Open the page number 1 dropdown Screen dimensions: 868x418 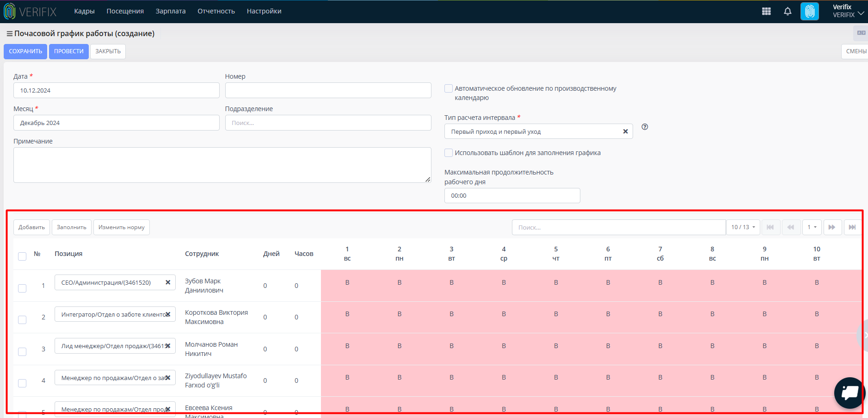pos(812,227)
